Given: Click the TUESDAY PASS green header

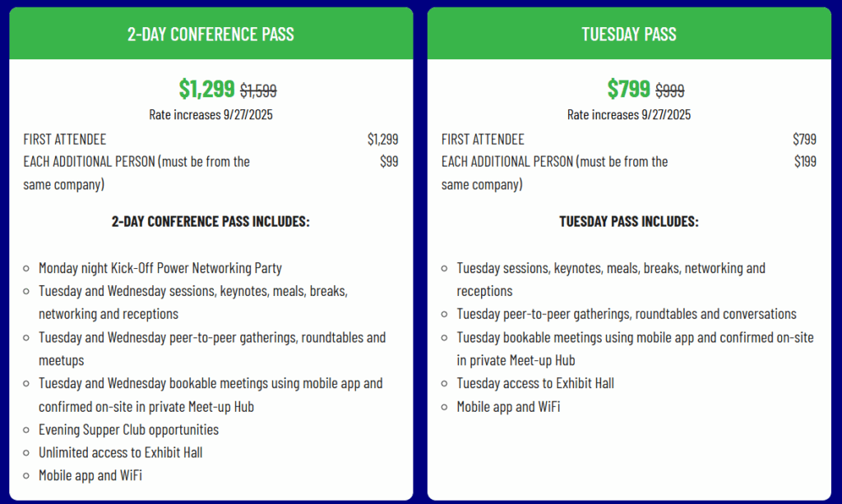Looking at the screenshot, I should [629, 35].
